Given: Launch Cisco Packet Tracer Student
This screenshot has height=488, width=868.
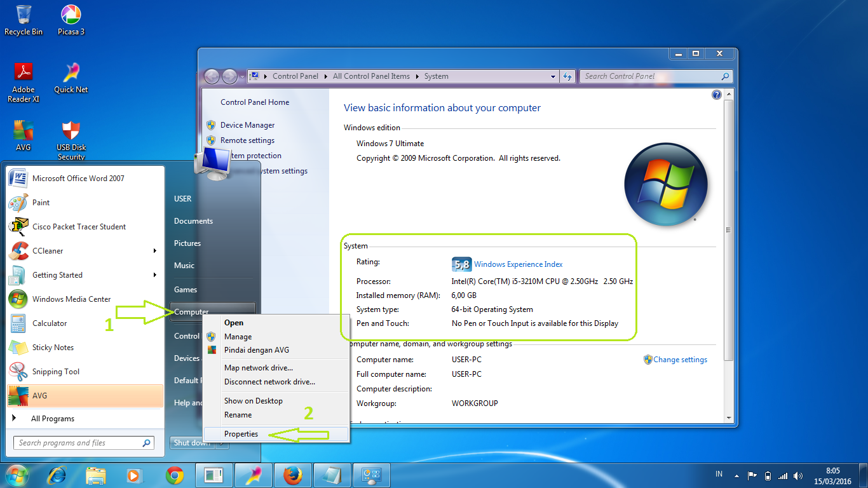Looking at the screenshot, I should 85,227.
